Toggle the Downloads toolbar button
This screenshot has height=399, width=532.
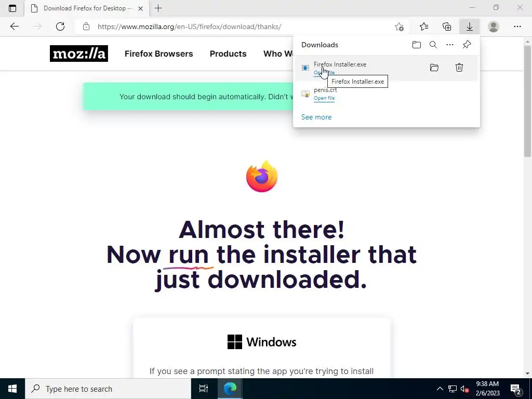click(470, 26)
